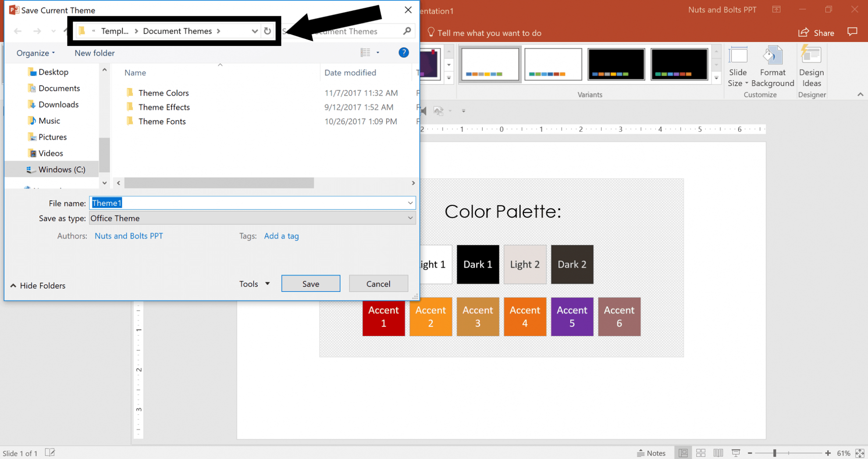Viewport: 868px width, 459px height.
Task: Save the current theme
Action: click(x=310, y=283)
